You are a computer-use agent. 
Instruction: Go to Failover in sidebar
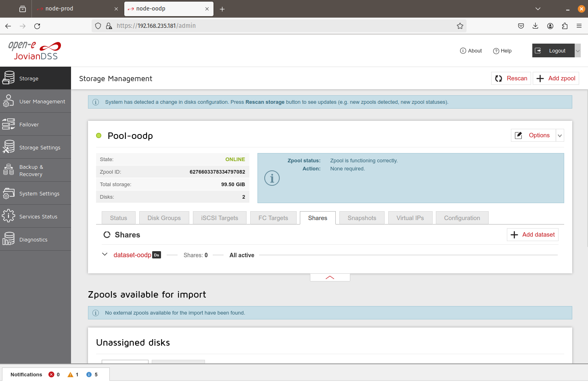pos(36,124)
